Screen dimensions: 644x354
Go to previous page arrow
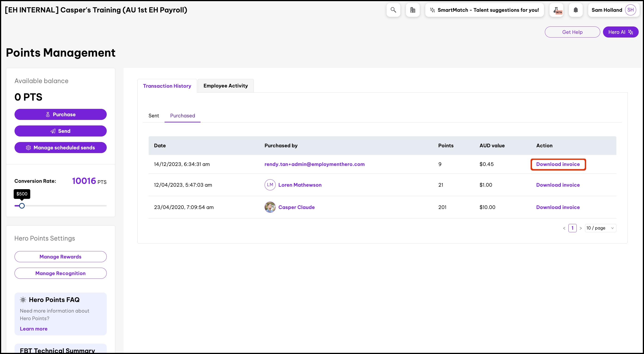(x=564, y=228)
